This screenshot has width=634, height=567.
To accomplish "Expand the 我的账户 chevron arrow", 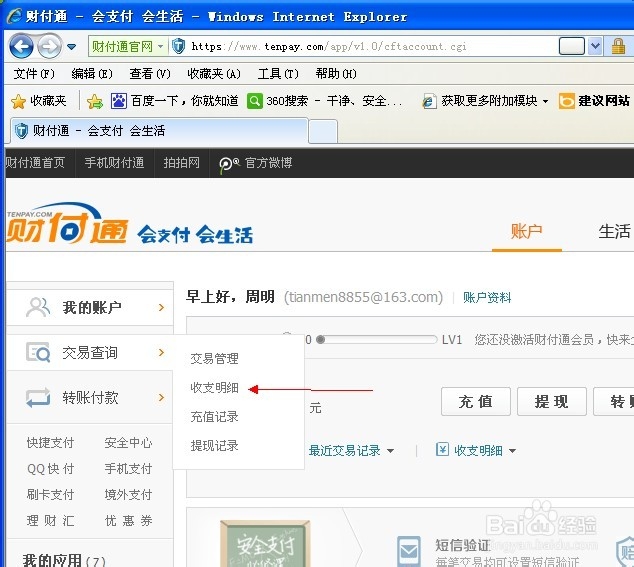I will coord(161,308).
